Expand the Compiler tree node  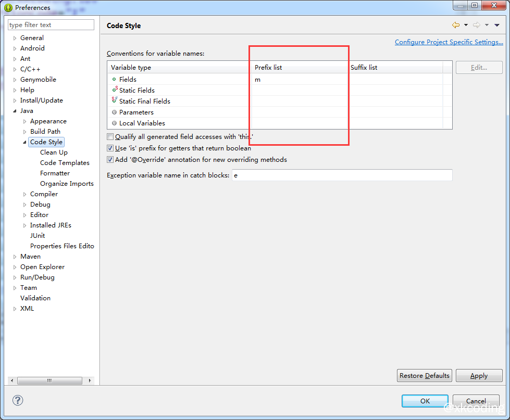[x=24, y=194]
